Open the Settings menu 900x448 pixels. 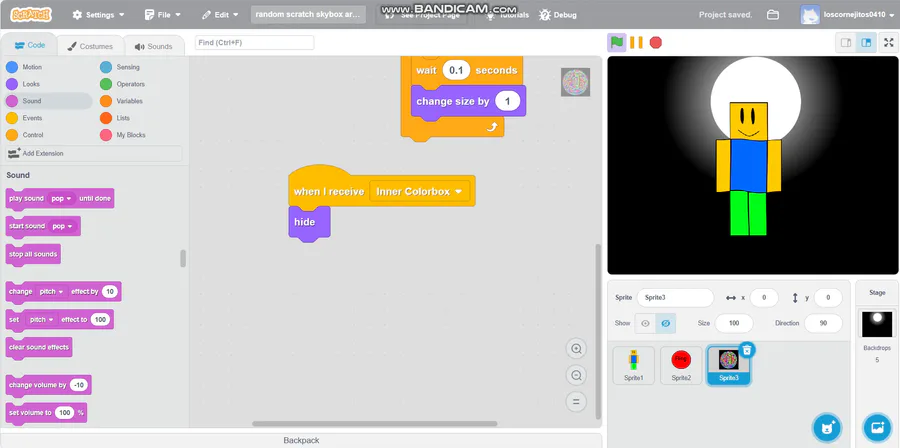coord(98,15)
